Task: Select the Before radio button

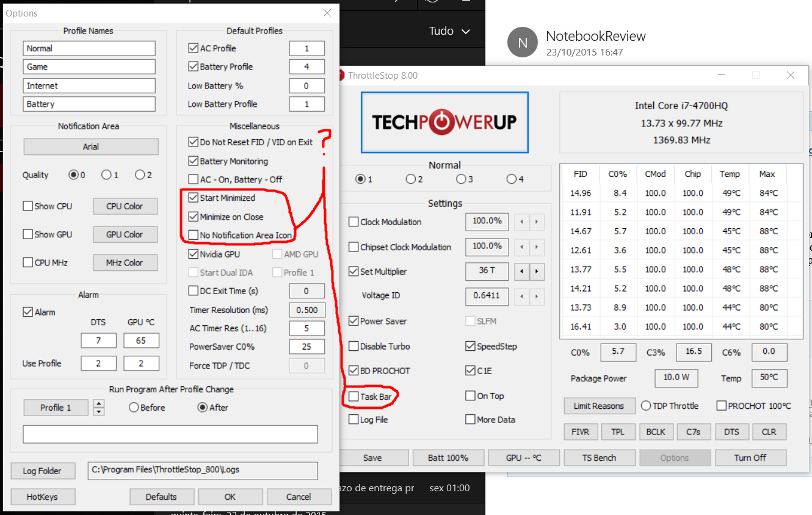Action: tap(134, 408)
